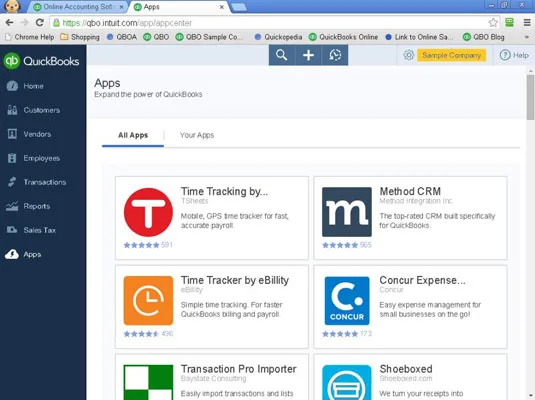Close the Apps browser tab
535x400 pixels.
222,7
